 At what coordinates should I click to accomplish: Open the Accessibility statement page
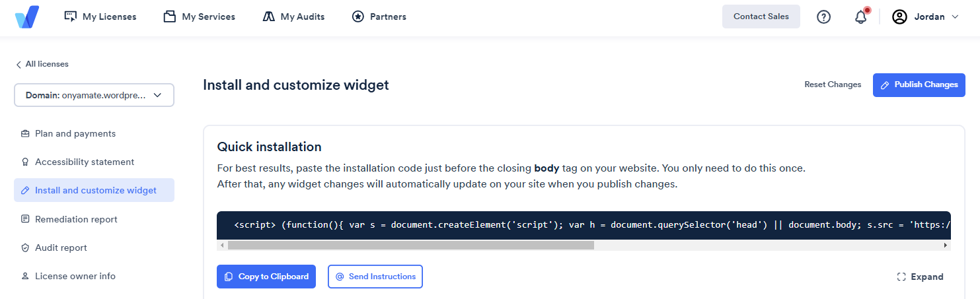(84, 162)
